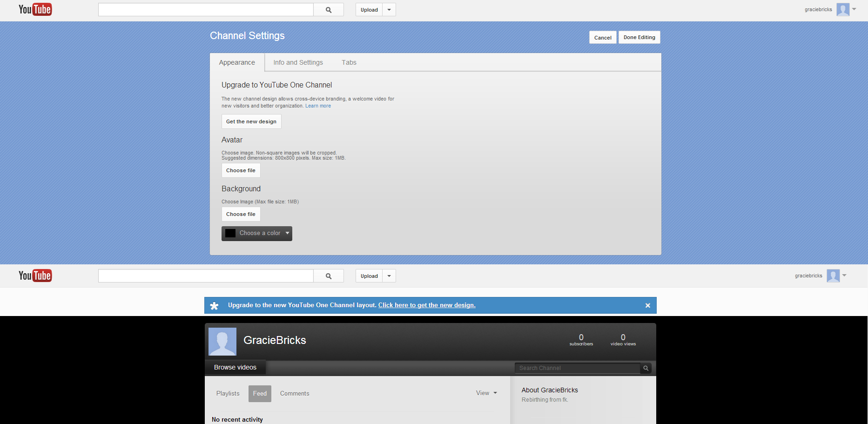Click the graciebricks avatar in the lower header
Screen dimensions: 868x424
[833, 276]
